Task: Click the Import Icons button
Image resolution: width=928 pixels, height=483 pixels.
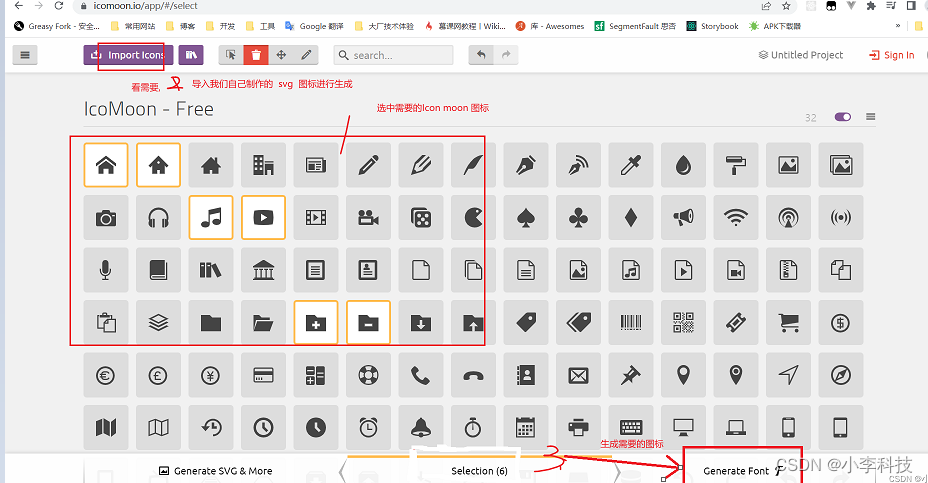Action: [x=129, y=56]
